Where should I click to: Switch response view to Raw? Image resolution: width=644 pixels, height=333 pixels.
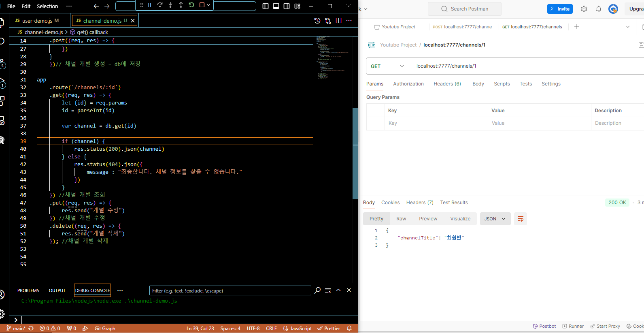(401, 219)
